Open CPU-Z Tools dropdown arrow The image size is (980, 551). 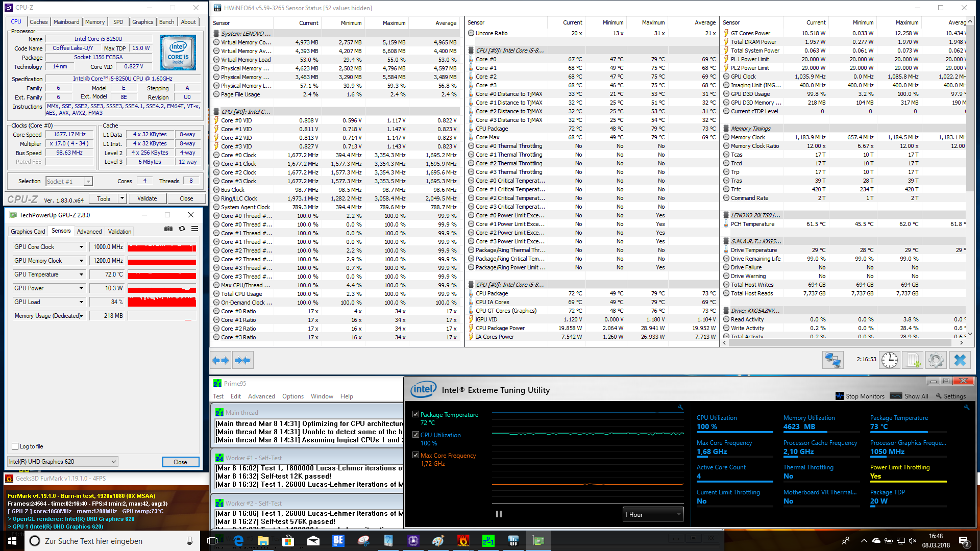point(122,198)
